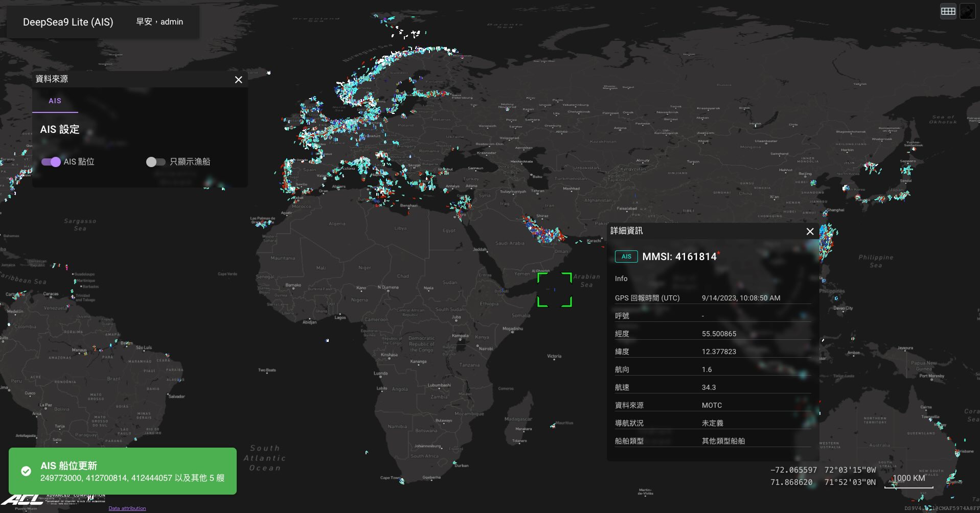Click the AIS 設定 heading
Viewport: 980px width, 513px height.
coord(60,129)
